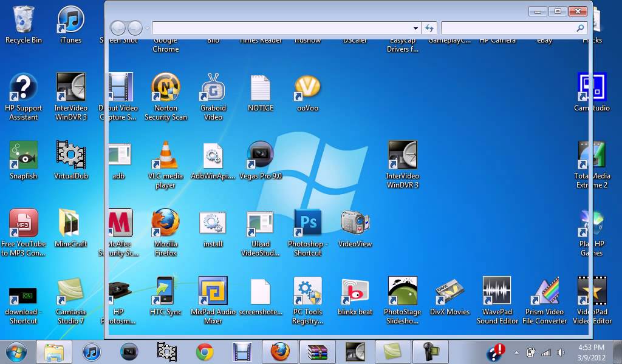Open the VideoView camcorder icon
This screenshot has width=622, height=364.
[355, 229]
